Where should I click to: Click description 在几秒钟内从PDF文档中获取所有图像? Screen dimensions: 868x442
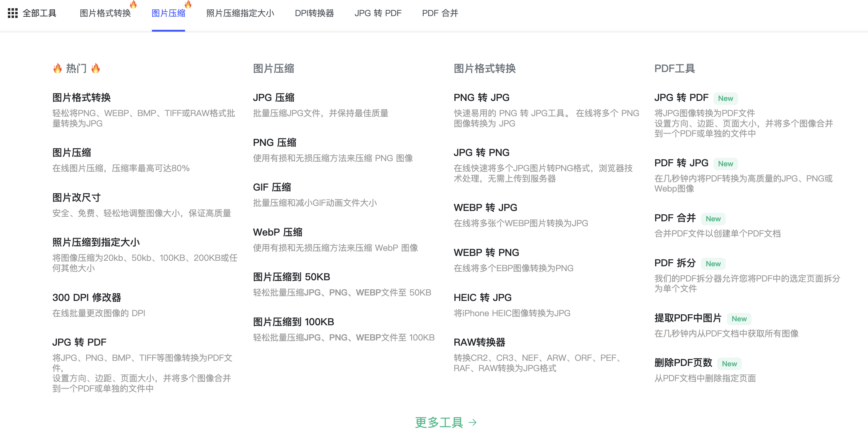click(x=726, y=333)
